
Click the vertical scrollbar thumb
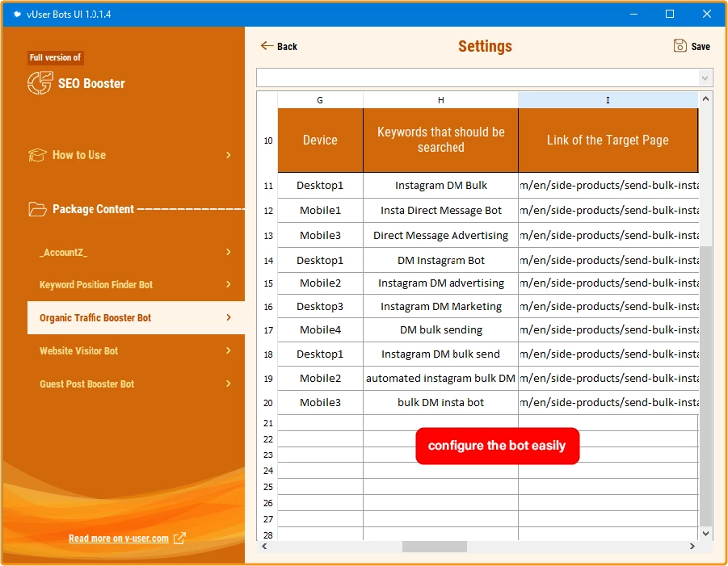pos(705,385)
